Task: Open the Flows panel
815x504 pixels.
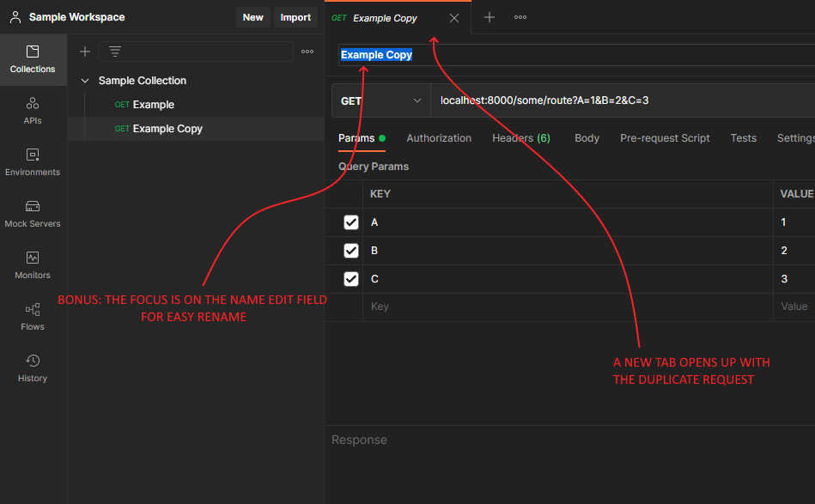Action: click(x=33, y=318)
